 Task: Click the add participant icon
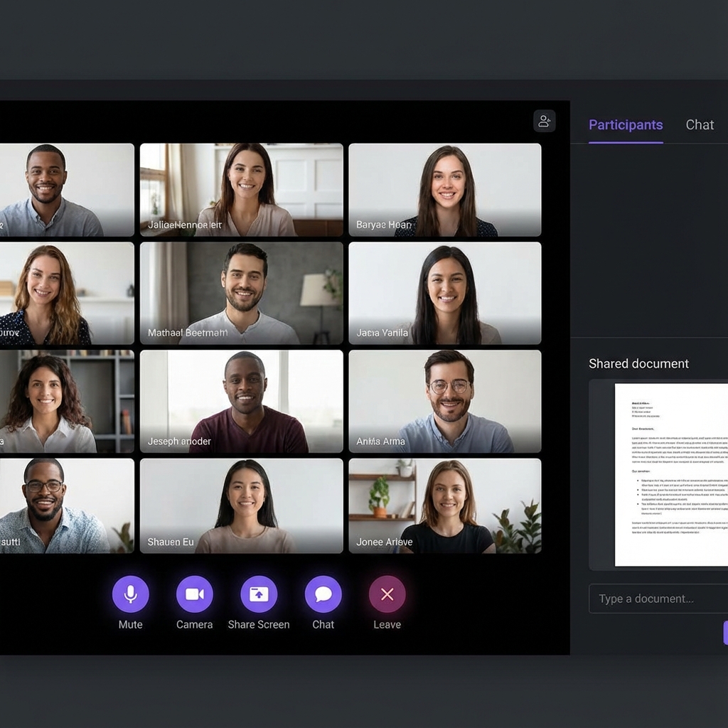click(545, 121)
